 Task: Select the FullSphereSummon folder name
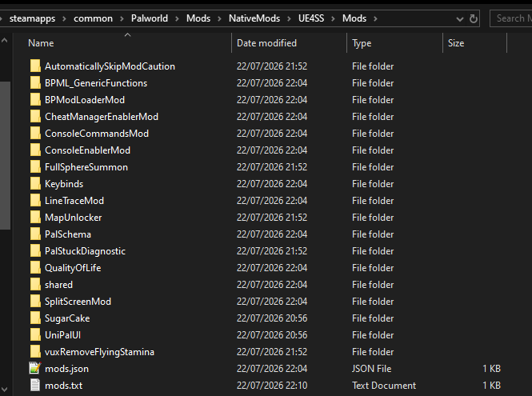(x=86, y=167)
